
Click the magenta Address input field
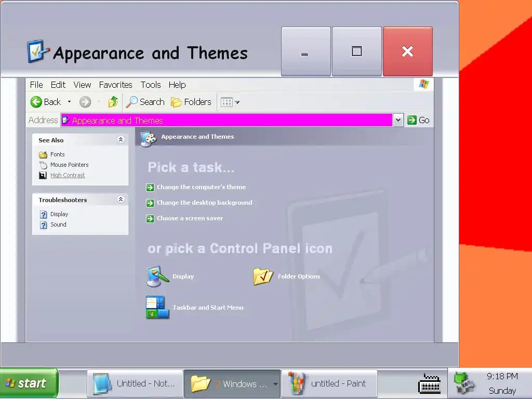point(227,120)
